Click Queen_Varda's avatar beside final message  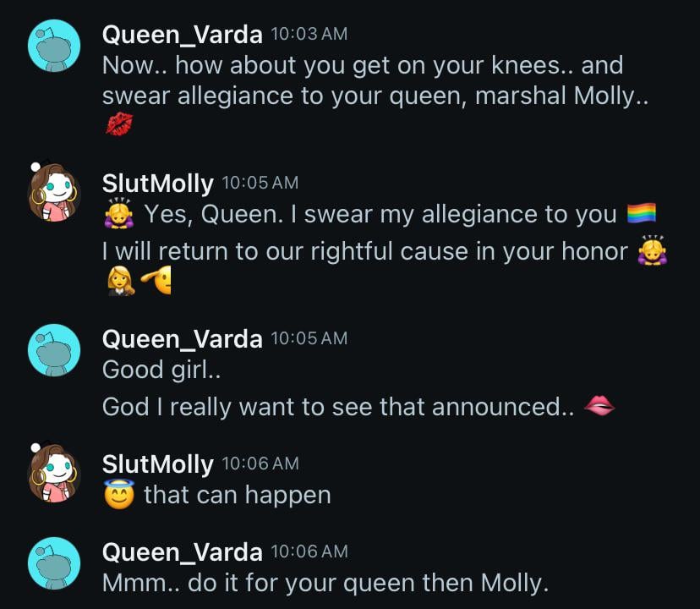pos(53,562)
